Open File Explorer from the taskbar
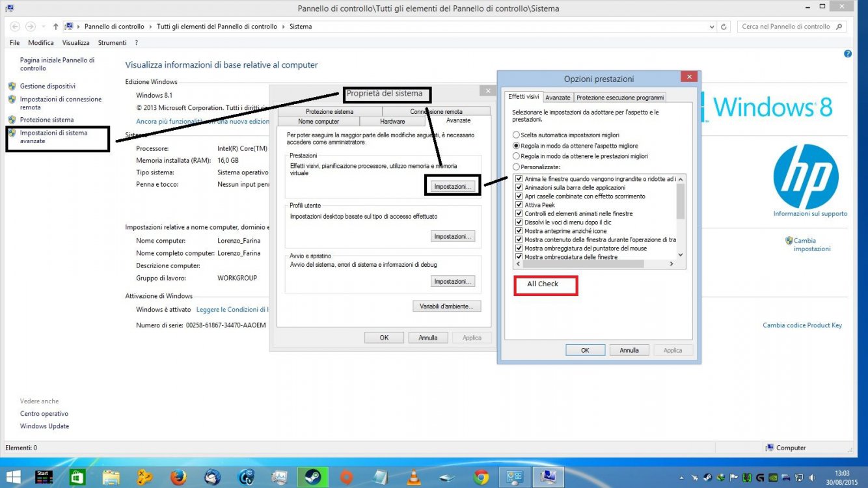Viewport: 868px width, 488px height. pyautogui.click(x=111, y=477)
